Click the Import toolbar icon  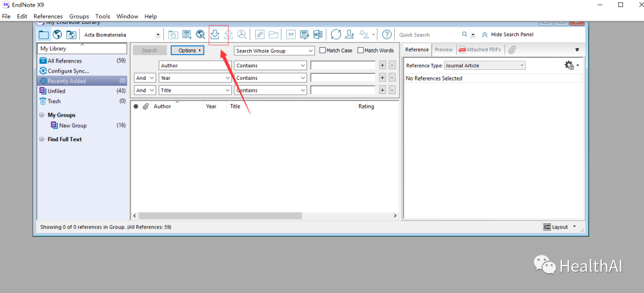215,35
